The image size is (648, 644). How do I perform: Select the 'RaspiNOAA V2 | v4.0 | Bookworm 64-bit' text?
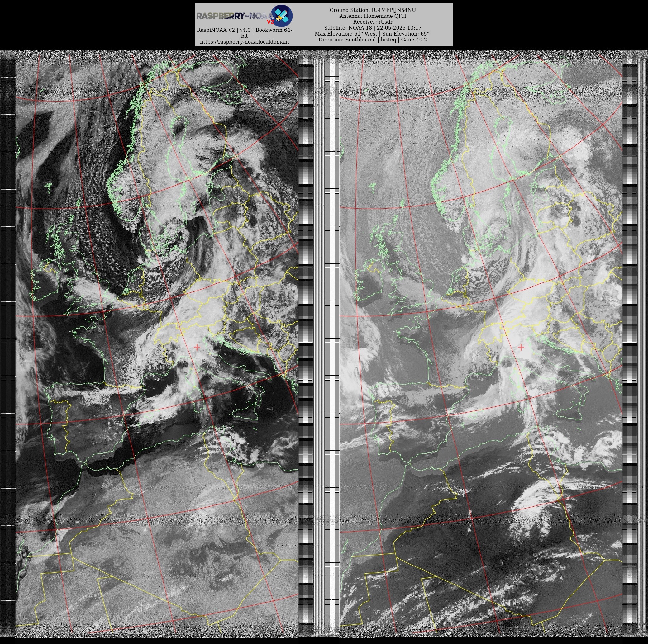point(245,33)
